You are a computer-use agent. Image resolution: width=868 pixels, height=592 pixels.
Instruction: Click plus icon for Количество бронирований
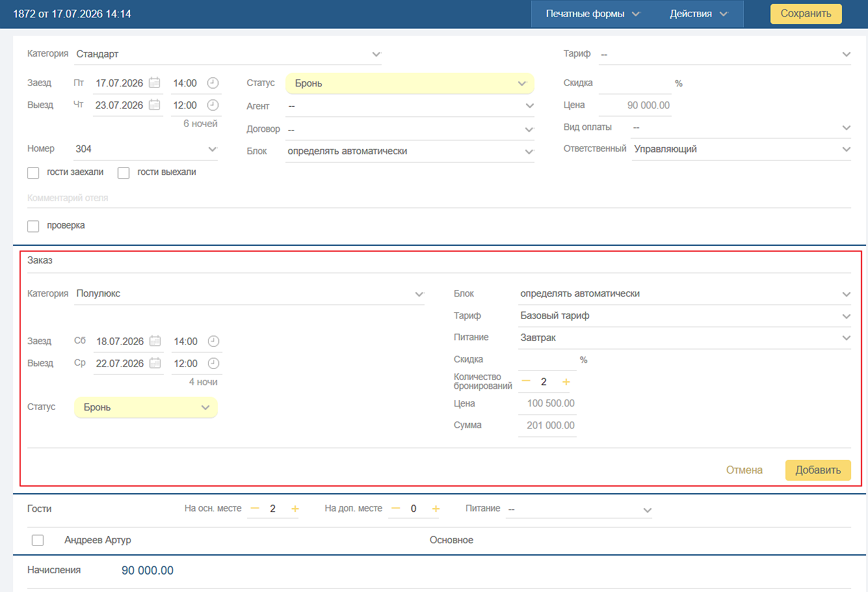point(566,382)
